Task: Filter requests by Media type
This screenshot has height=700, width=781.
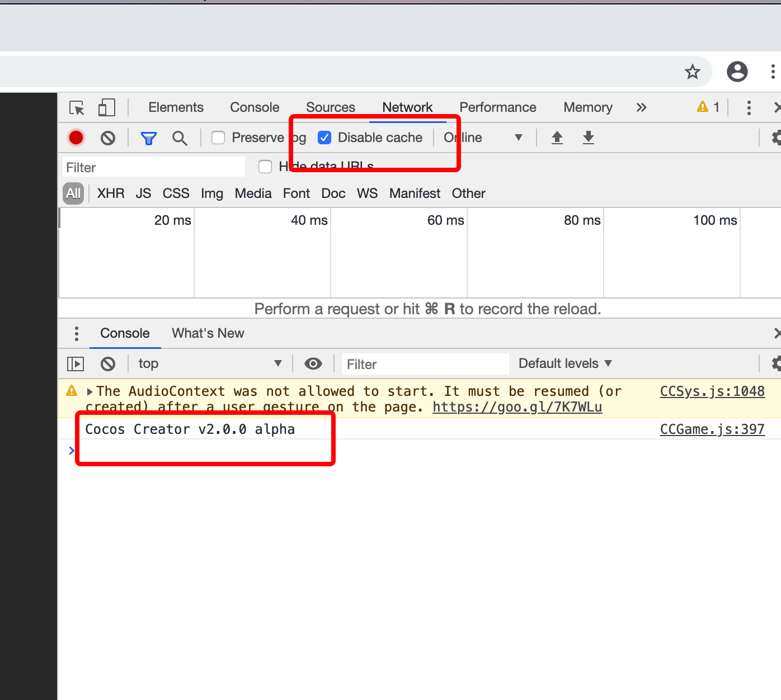Action: 253,193
